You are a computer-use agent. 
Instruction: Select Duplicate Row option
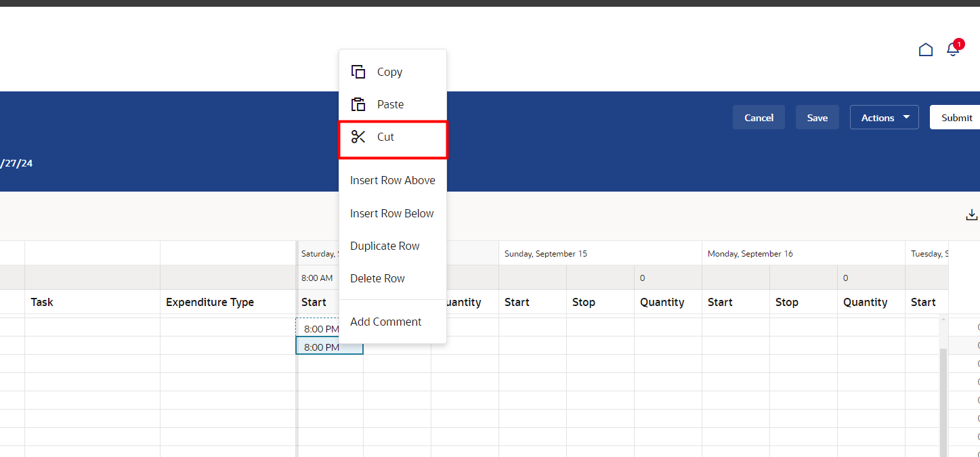click(x=385, y=246)
